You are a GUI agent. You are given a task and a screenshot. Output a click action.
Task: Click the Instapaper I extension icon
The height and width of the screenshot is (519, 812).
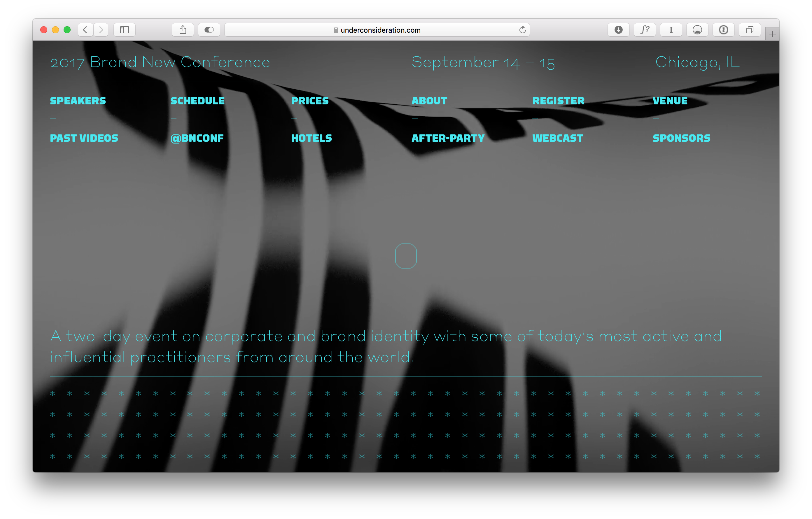coord(671,30)
